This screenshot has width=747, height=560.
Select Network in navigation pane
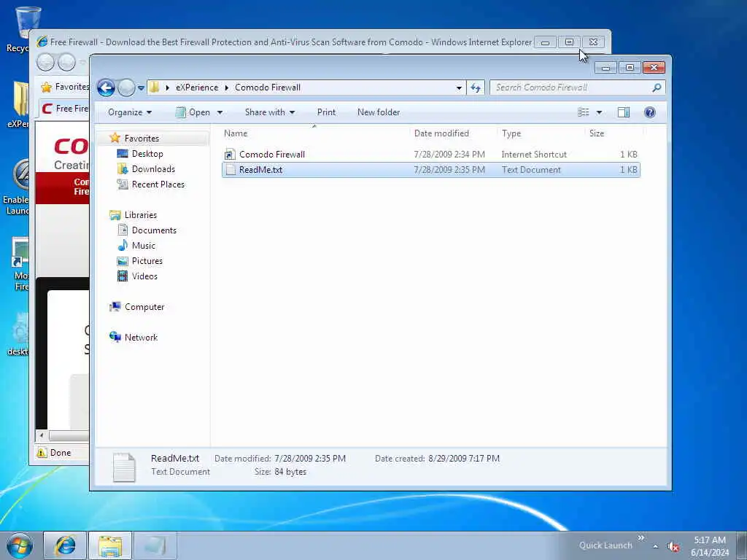[x=141, y=338]
